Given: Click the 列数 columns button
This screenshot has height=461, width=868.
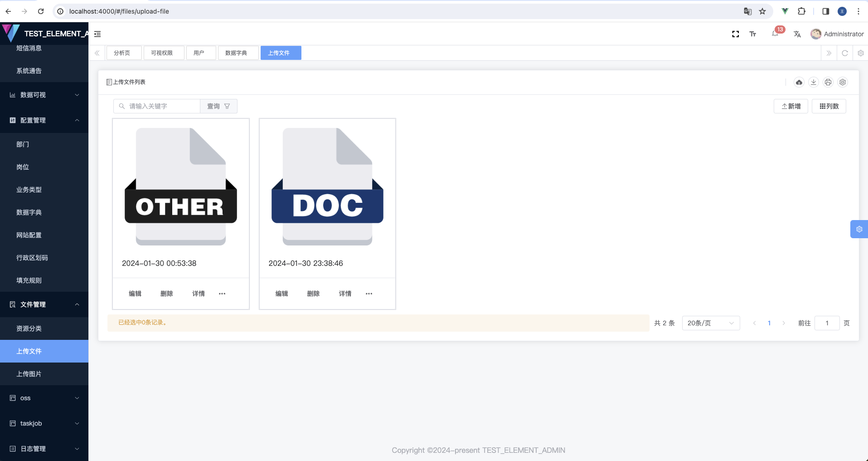Looking at the screenshot, I should point(829,106).
